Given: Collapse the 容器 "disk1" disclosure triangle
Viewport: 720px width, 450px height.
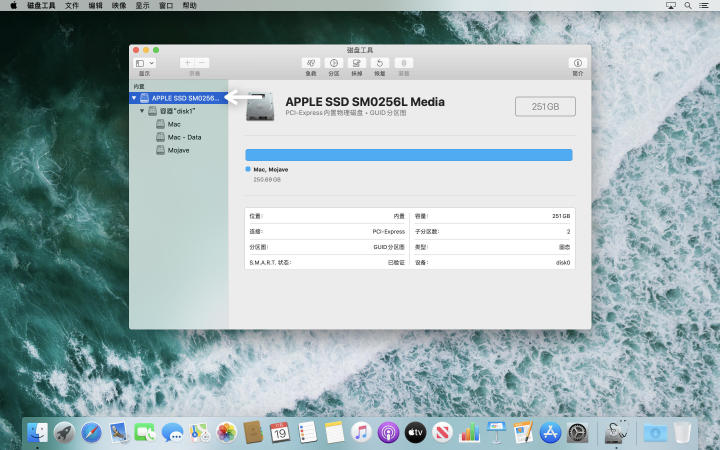Looking at the screenshot, I should tap(142, 111).
